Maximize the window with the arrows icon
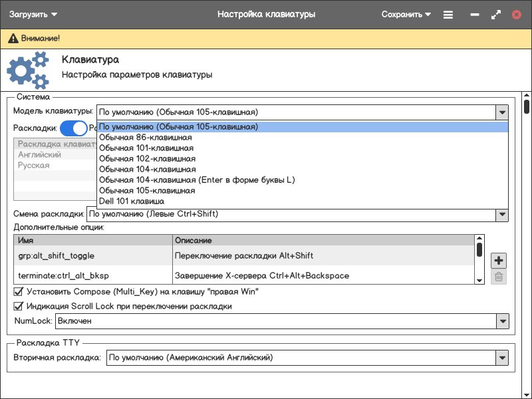This screenshot has width=532, height=399. 495,14
